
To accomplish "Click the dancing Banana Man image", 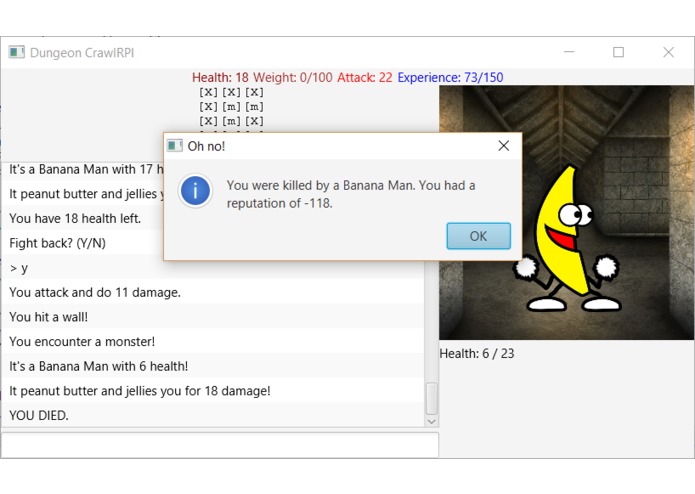I will (567, 238).
